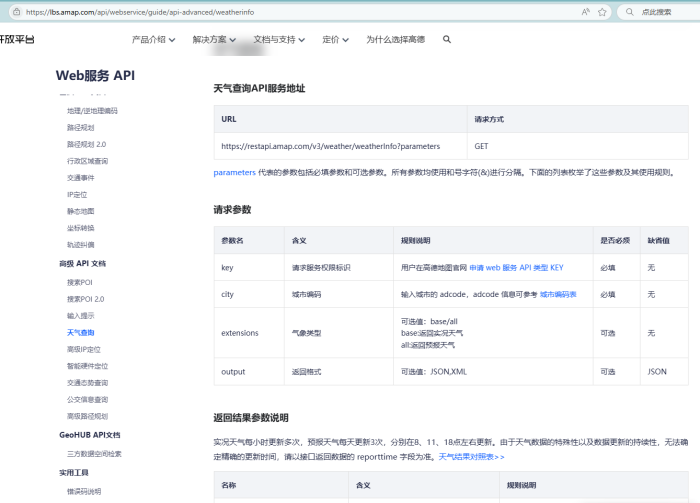700x503 pixels.
Task: Click the 天气查询API服务地址 heading
Action: point(259,88)
